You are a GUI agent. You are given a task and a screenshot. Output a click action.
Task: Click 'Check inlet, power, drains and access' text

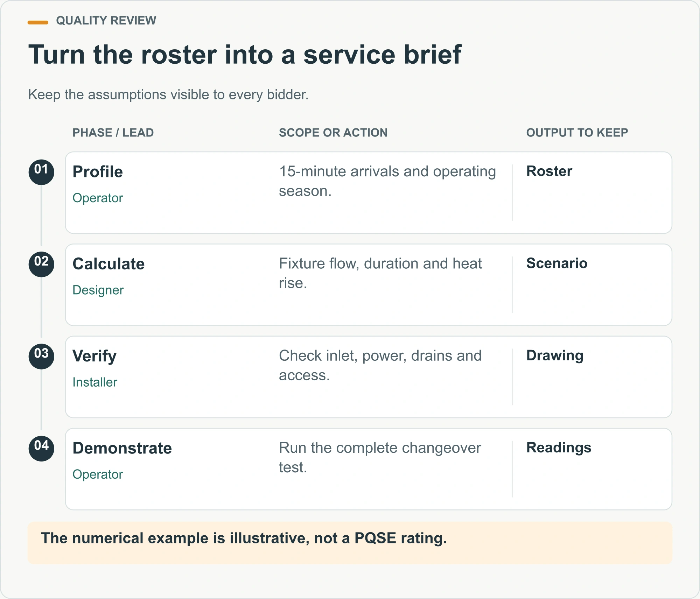380,365
